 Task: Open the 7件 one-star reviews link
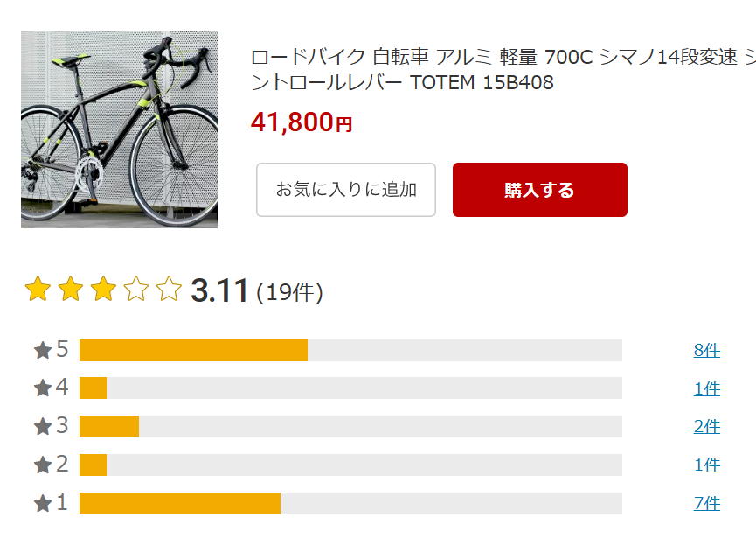707,503
